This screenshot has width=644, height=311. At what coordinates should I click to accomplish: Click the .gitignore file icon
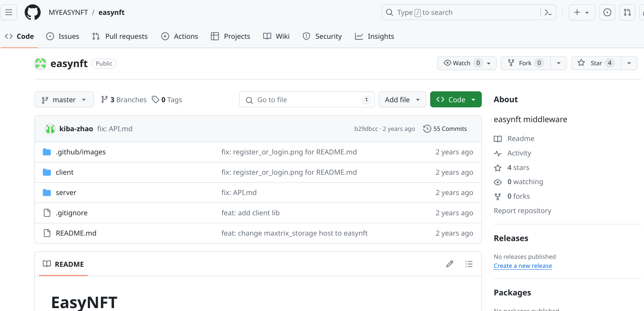pos(47,213)
